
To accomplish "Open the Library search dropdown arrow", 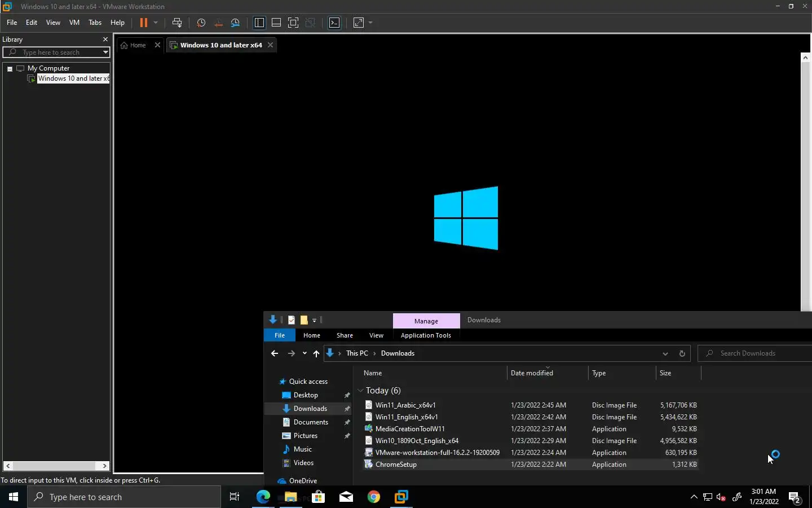I will click(105, 52).
